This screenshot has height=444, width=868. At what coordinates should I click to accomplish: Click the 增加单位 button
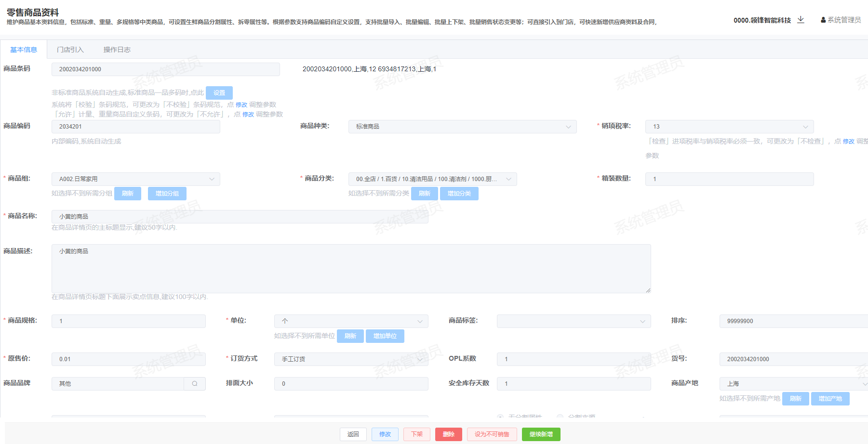[x=385, y=336]
